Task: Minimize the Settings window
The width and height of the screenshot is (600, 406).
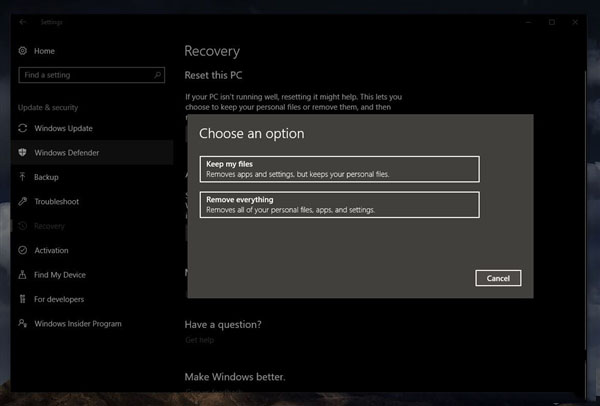Action: click(526, 22)
